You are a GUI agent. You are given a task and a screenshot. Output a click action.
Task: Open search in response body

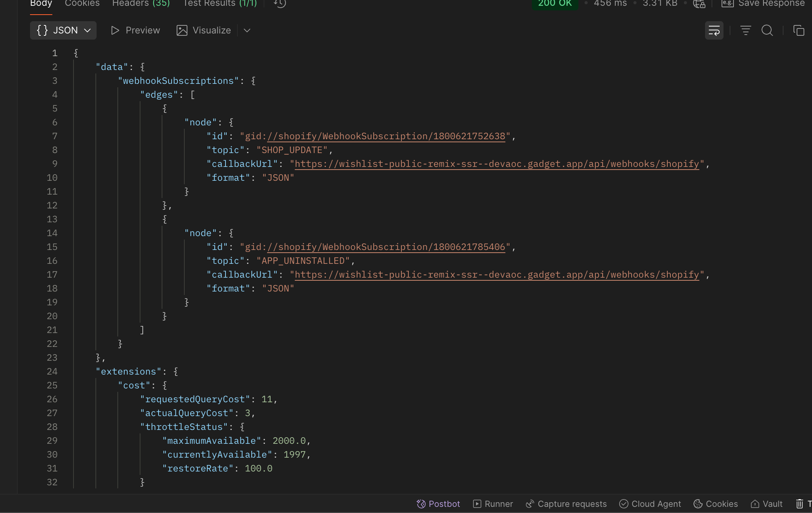tap(767, 30)
